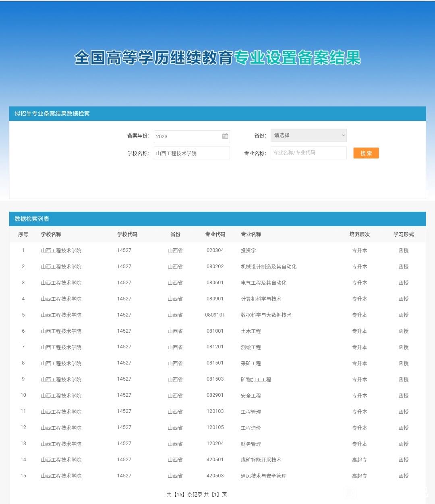Expand the 省份 请选择 dropdown
Viewport: 435px width, 504px height.
tap(309, 135)
